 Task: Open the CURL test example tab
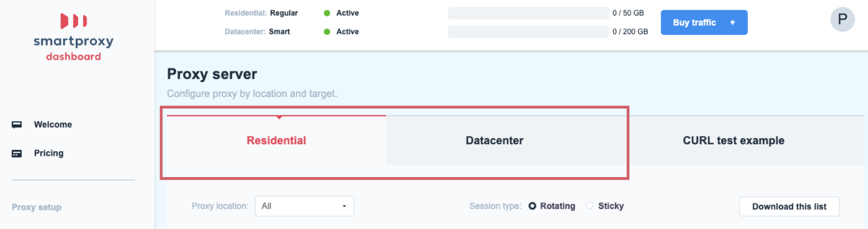734,140
